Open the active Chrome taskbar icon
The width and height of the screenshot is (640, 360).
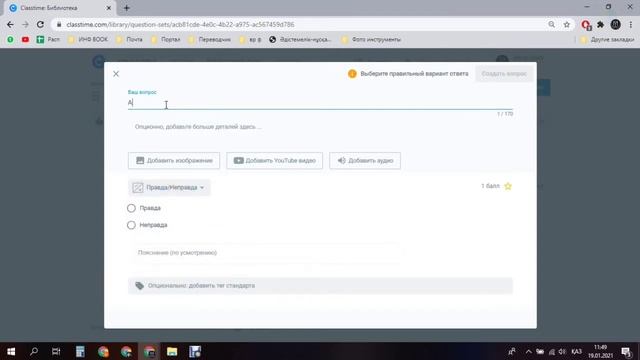point(149,351)
